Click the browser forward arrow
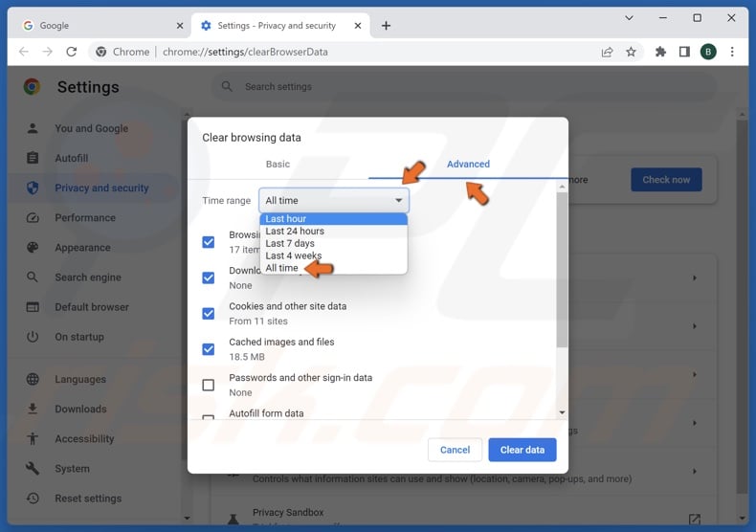 click(47, 52)
